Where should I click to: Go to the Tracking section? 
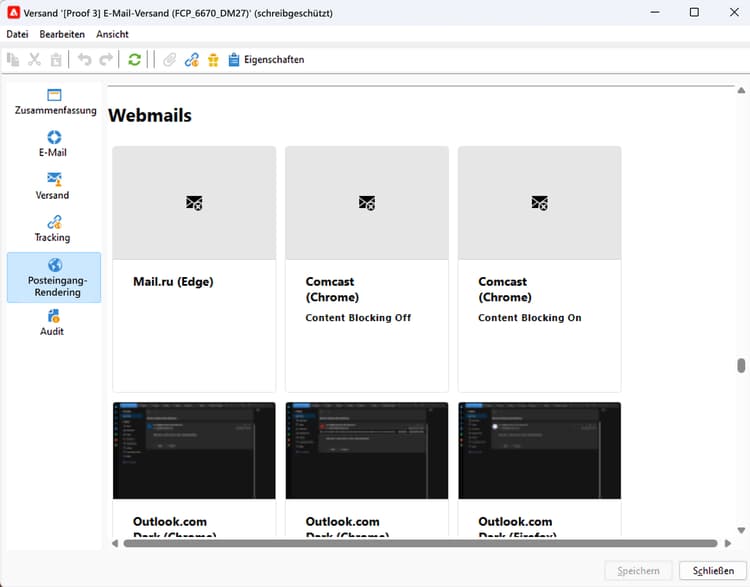pyautogui.click(x=53, y=229)
